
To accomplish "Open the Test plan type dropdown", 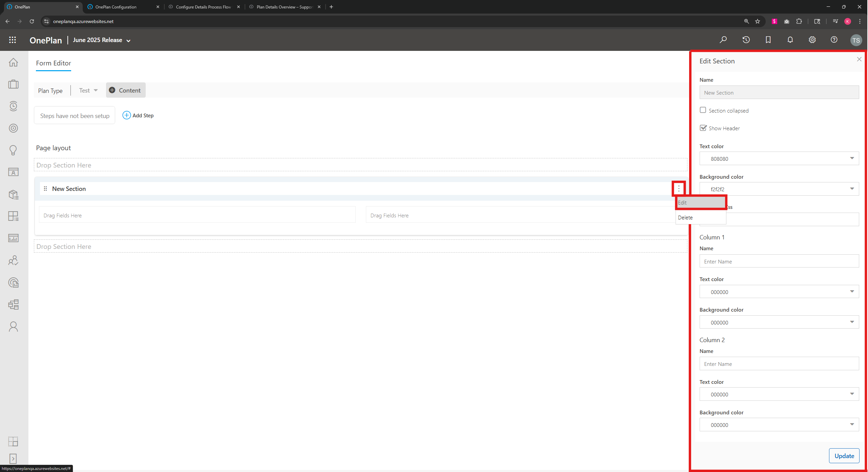I will point(88,91).
